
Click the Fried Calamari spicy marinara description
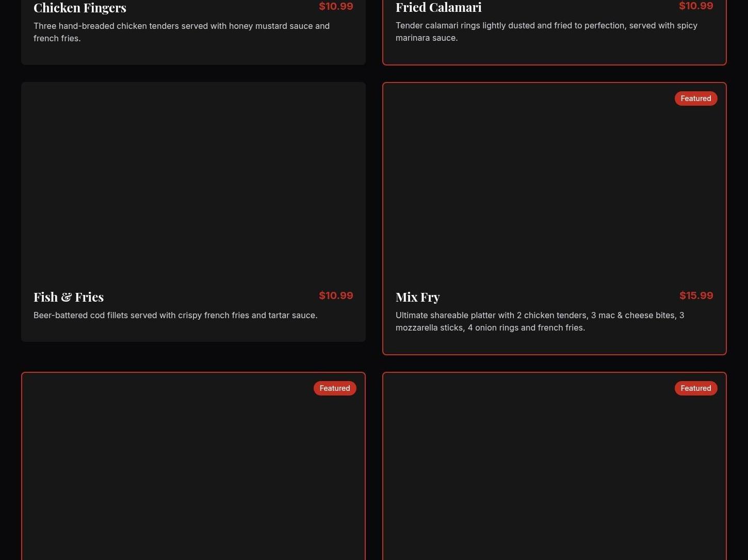[546, 31]
